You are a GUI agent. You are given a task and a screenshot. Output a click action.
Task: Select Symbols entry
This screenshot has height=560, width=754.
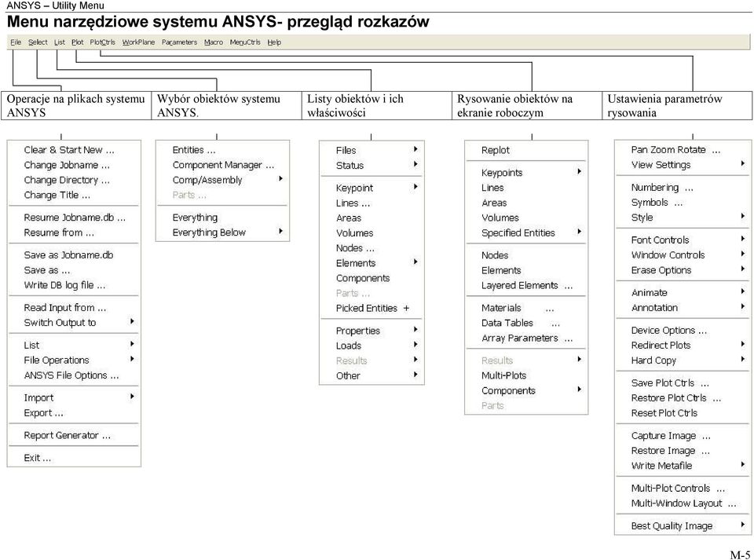tap(683, 203)
